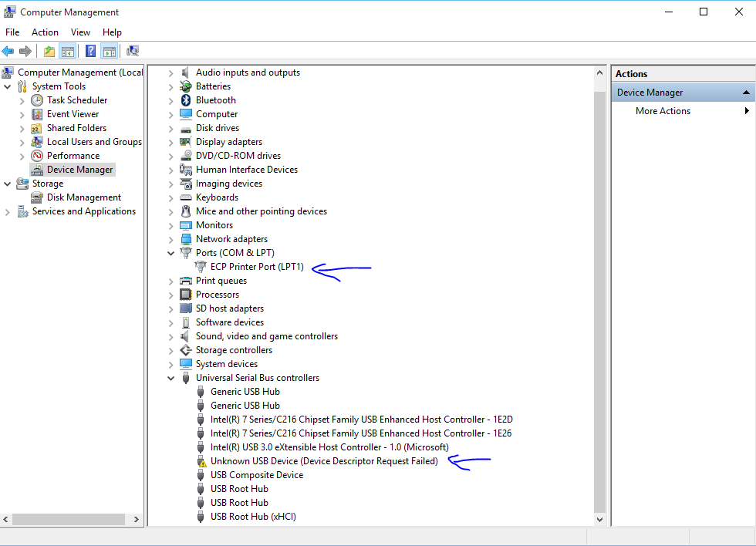Open the View menu

tap(80, 32)
